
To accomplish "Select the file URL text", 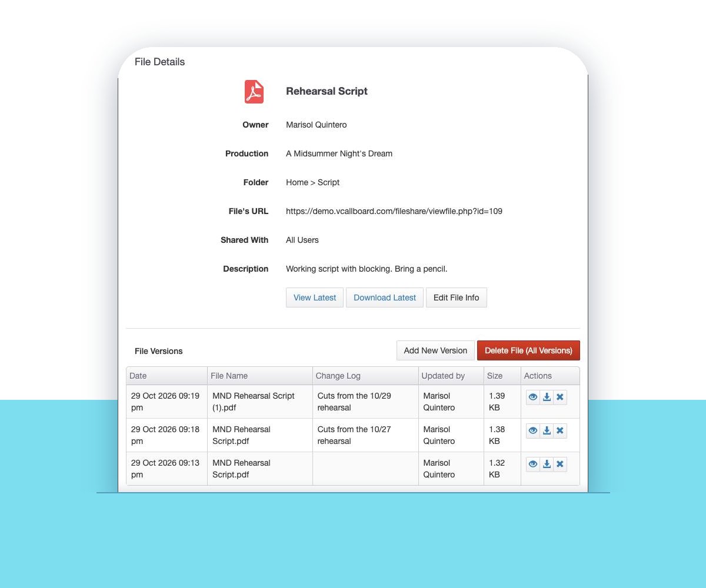I will point(394,211).
